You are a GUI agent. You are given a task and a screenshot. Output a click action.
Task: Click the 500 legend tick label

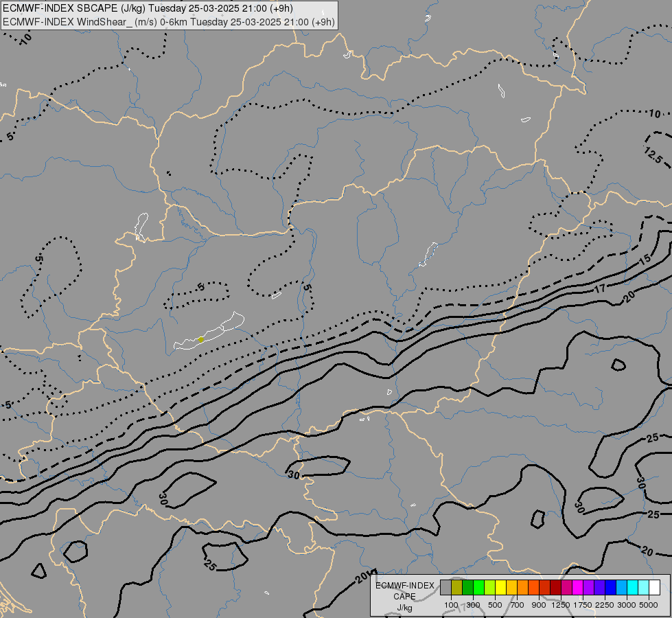click(495, 605)
